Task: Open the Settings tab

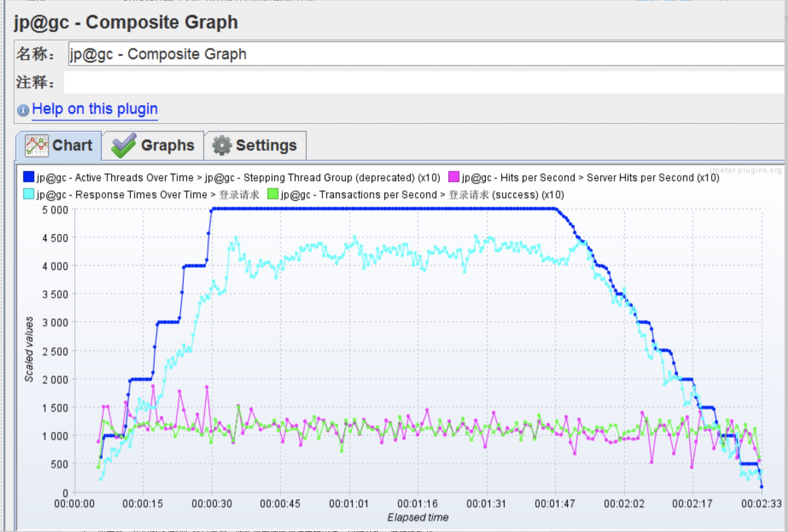Action: pos(266,145)
